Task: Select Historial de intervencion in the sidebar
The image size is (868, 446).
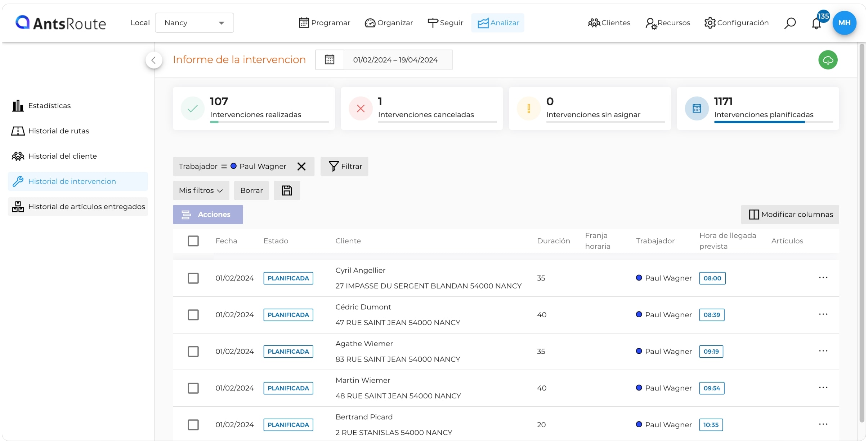Action: 78,181
